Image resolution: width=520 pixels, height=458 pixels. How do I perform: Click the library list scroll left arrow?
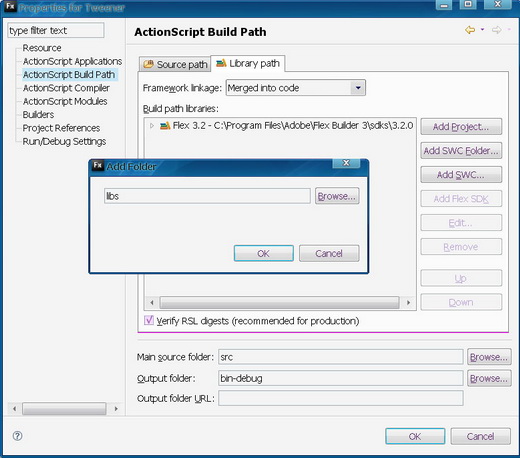(152, 303)
